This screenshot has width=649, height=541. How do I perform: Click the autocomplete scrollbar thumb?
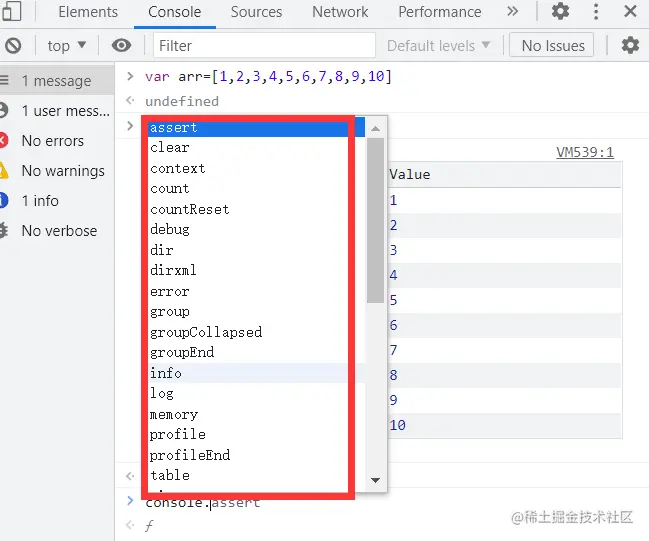click(375, 220)
